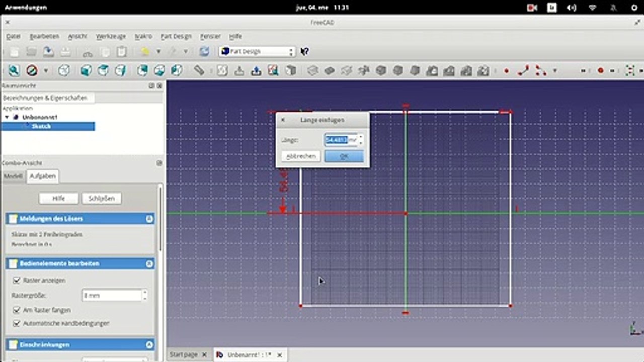Open the Makro menu
Viewport: 644px width, 362px height.
click(143, 36)
